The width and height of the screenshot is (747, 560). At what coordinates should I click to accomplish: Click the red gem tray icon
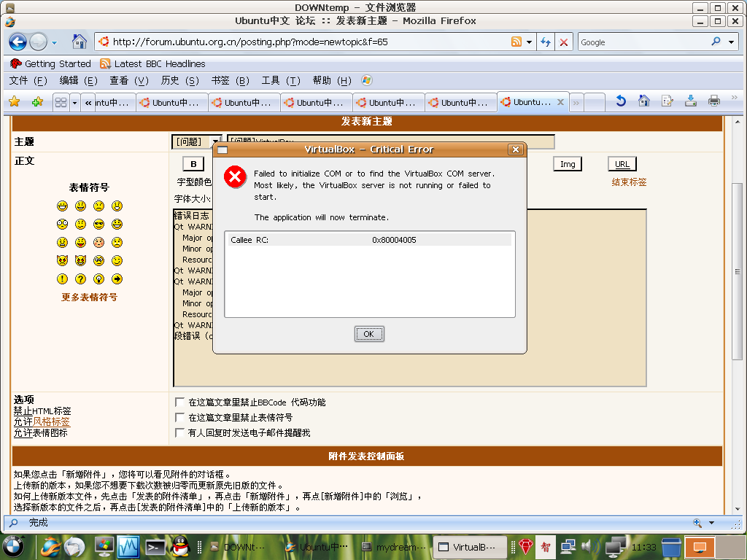click(525, 547)
